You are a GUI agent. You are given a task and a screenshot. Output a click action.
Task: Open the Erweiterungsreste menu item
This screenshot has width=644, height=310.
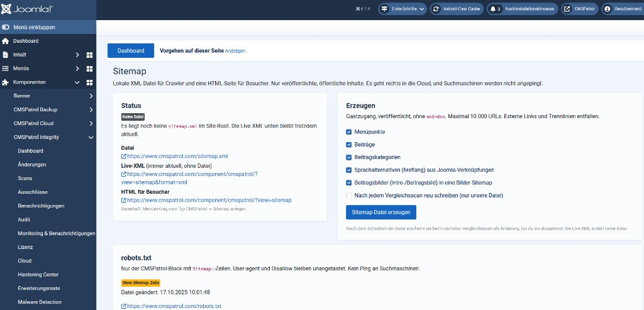pos(39,288)
